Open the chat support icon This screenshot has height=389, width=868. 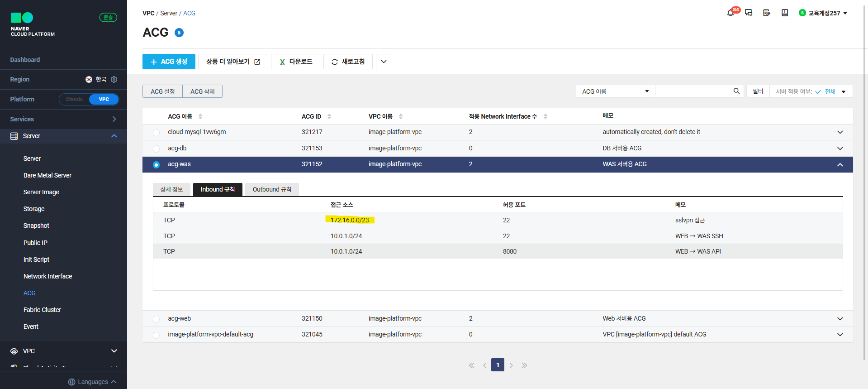[749, 13]
